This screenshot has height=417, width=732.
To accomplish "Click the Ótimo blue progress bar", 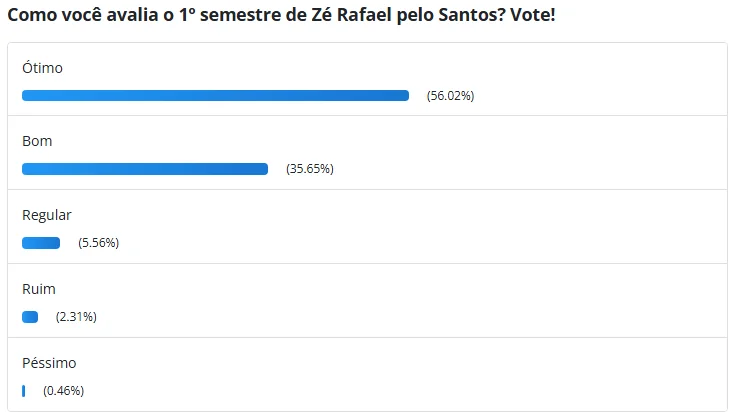I will click(x=215, y=95).
